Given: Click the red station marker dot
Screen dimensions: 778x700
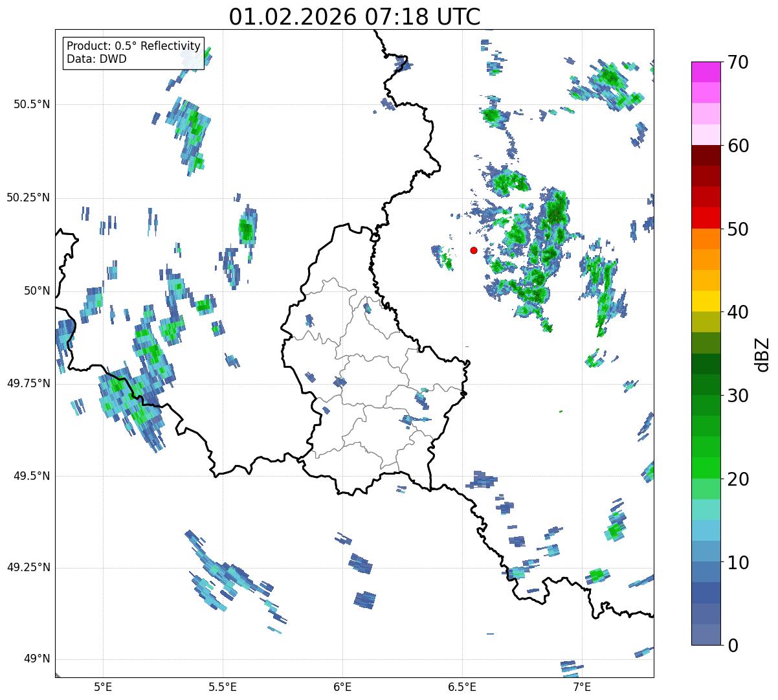Looking at the screenshot, I should [474, 250].
